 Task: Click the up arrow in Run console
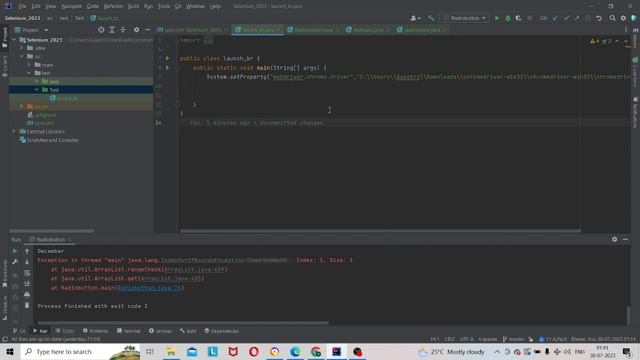(x=27, y=251)
